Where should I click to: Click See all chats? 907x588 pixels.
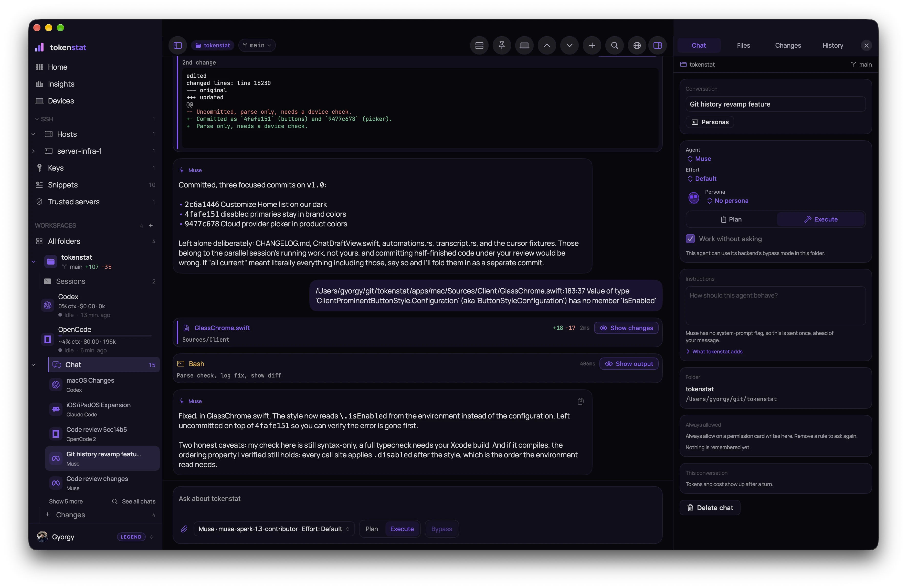click(x=134, y=501)
